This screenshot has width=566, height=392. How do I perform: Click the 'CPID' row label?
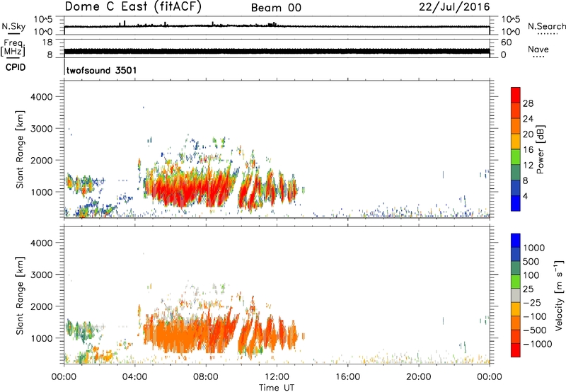click(x=16, y=67)
